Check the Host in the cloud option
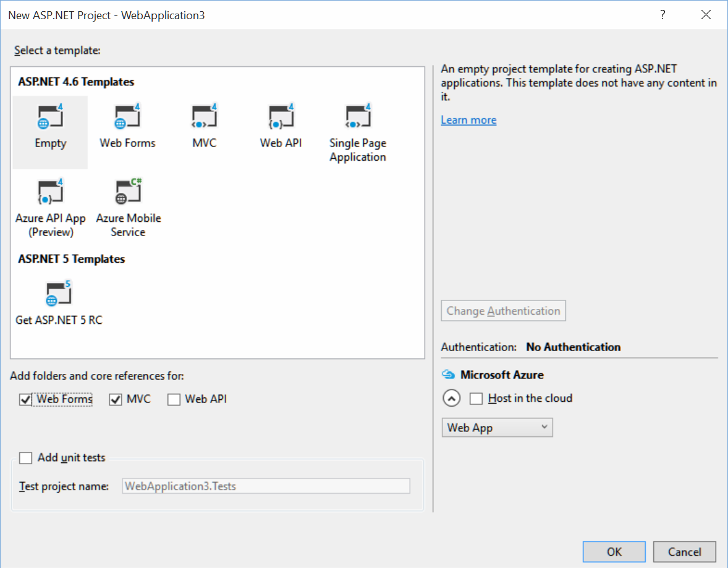This screenshot has width=728, height=568. pos(476,399)
